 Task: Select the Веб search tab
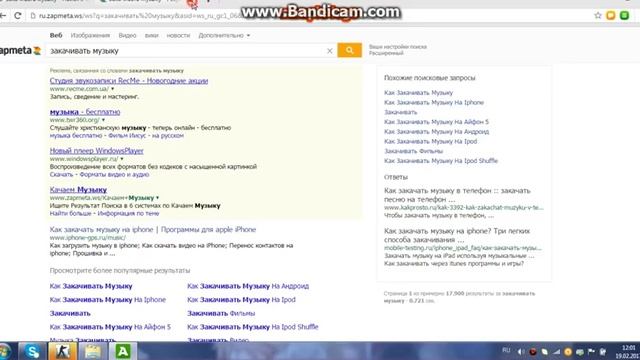pyautogui.click(x=56, y=36)
